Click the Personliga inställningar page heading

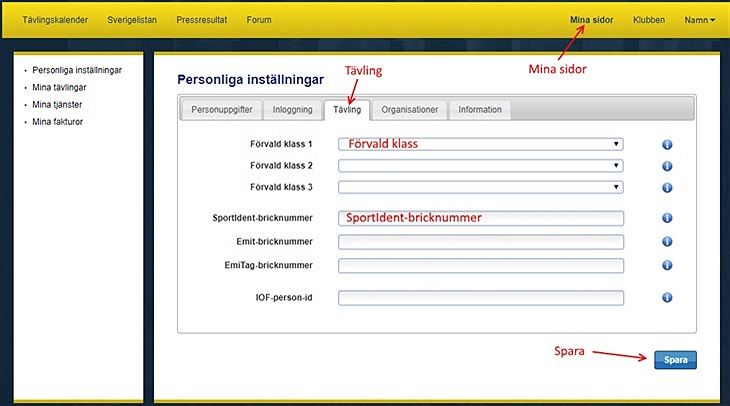[250, 80]
